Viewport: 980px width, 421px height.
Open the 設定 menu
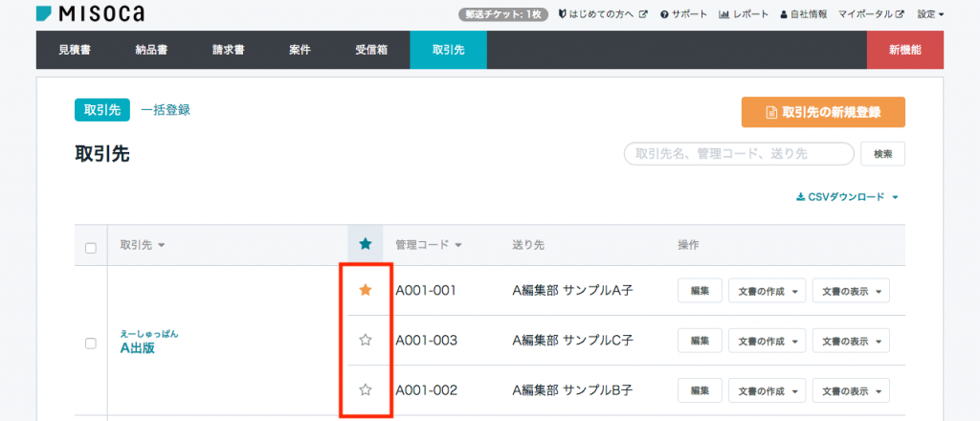coord(930,13)
